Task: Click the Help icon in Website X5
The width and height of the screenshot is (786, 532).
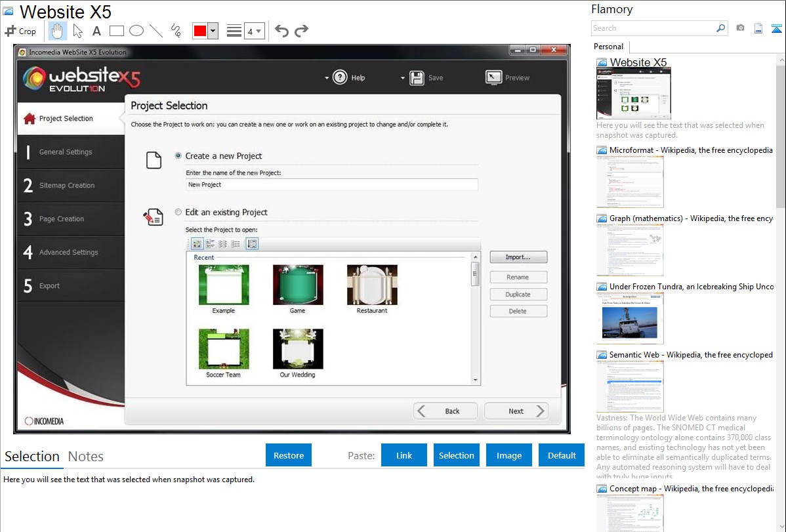Action: tap(340, 77)
